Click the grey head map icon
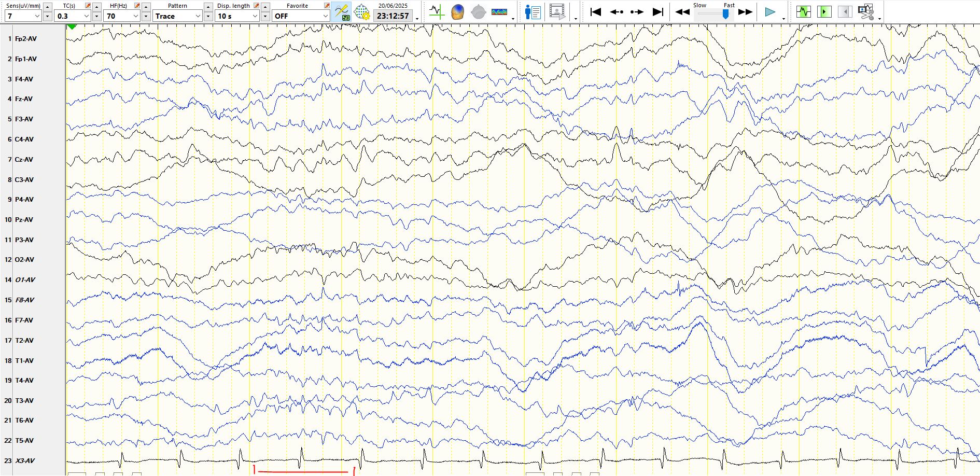The height and width of the screenshot is (476, 980). 478,11
